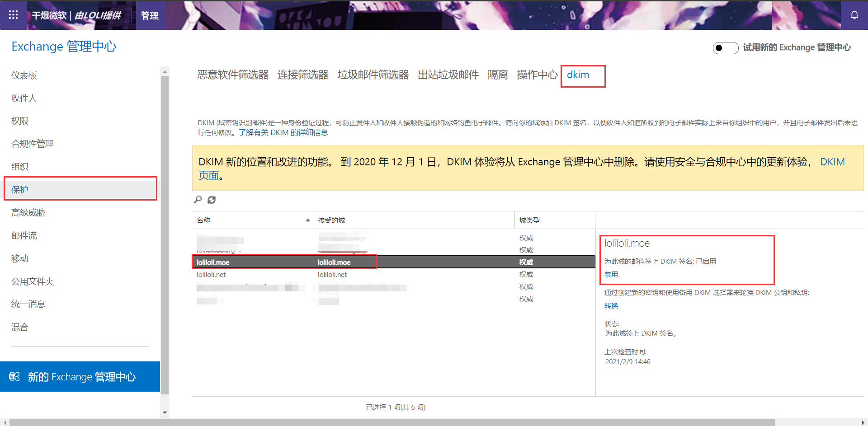Screen dimensions: 868x426
Task: Open the app launcher waffle icon
Action: pyautogui.click(x=13, y=15)
